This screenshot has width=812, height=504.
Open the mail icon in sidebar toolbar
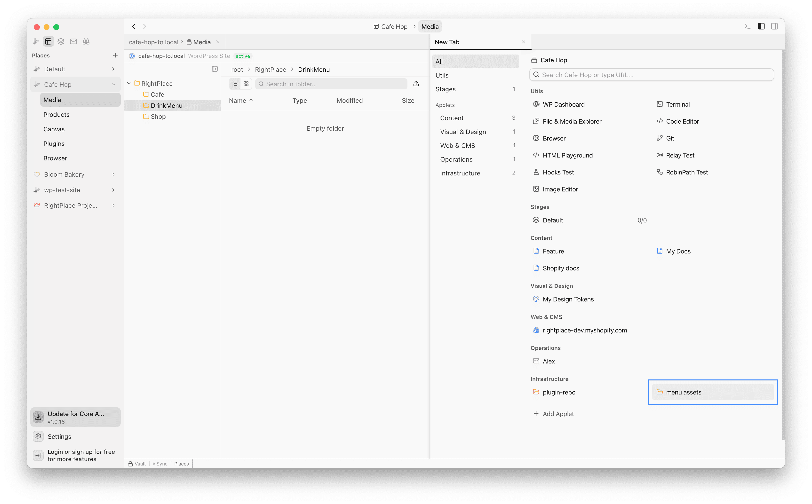pos(73,41)
